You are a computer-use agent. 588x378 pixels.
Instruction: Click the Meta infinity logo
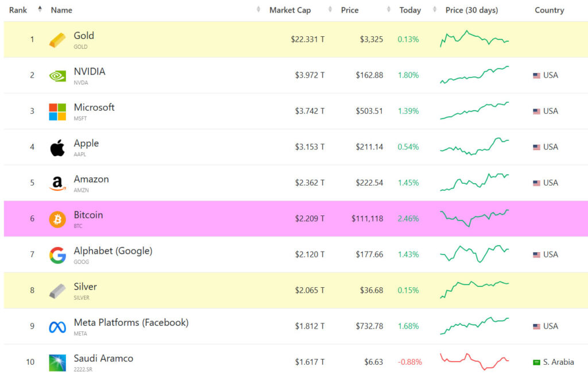(57, 326)
